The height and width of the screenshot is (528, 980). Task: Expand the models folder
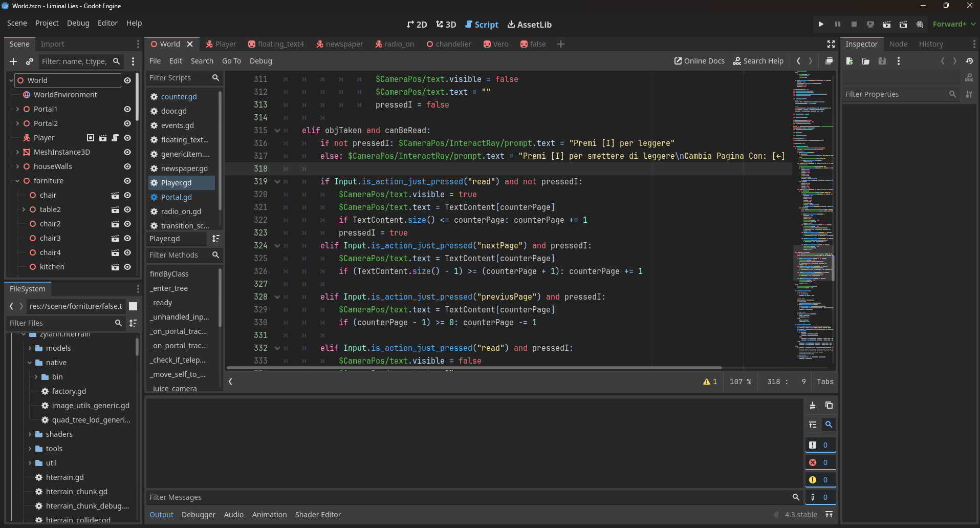pos(30,348)
